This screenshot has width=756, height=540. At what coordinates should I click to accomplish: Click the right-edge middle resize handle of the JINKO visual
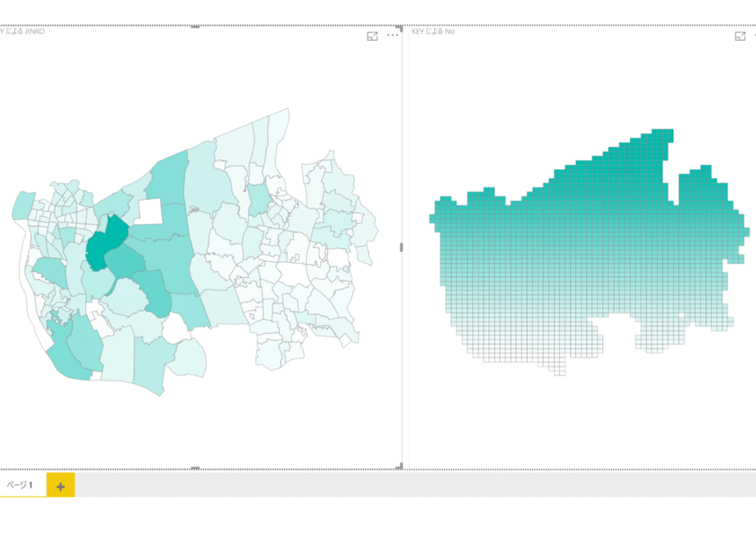pyautogui.click(x=401, y=247)
